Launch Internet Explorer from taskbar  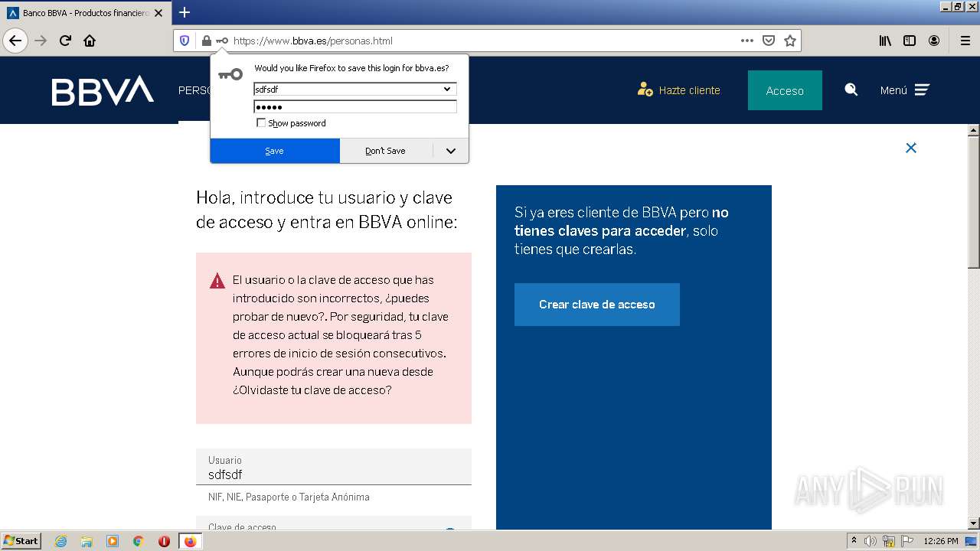(x=60, y=541)
